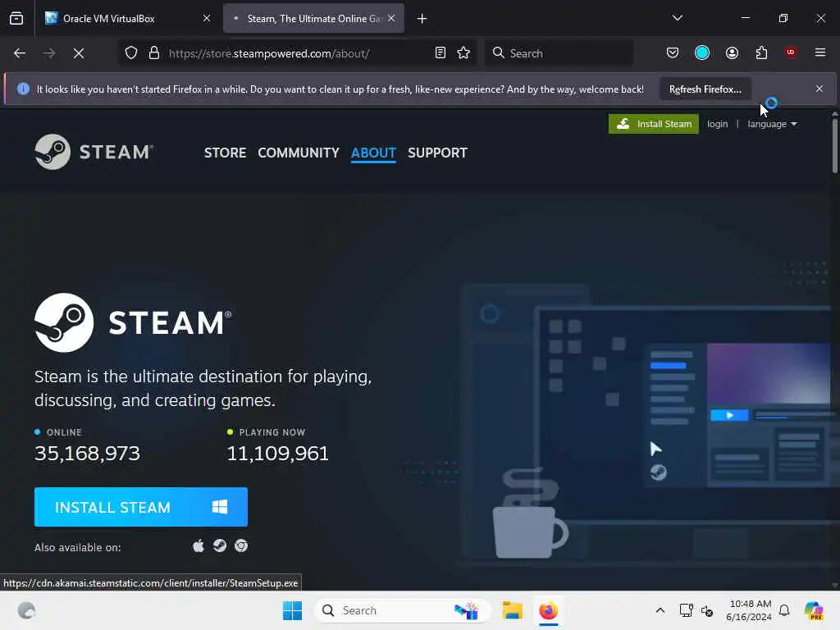This screenshot has width=840, height=630.
Task: Click the Firefox taskbar icon
Action: 549,610
